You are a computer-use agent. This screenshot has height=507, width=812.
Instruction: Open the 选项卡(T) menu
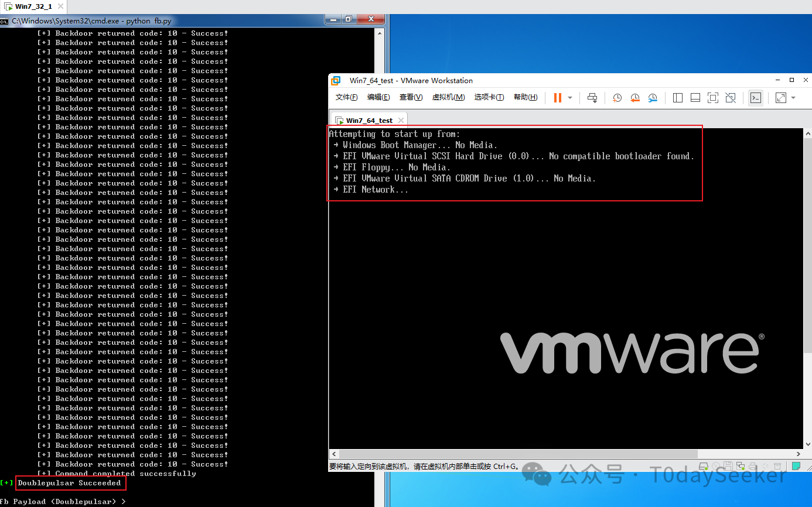489,97
